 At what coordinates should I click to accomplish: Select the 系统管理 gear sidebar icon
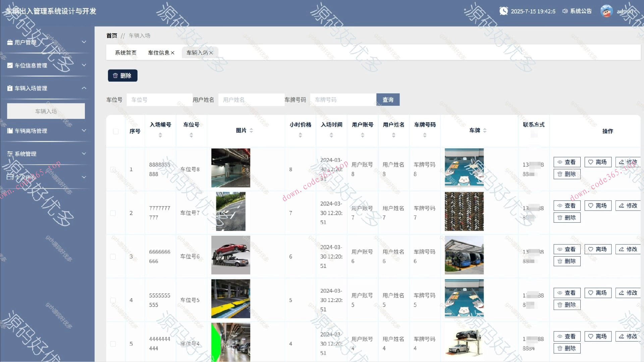[x=9, y=153]
